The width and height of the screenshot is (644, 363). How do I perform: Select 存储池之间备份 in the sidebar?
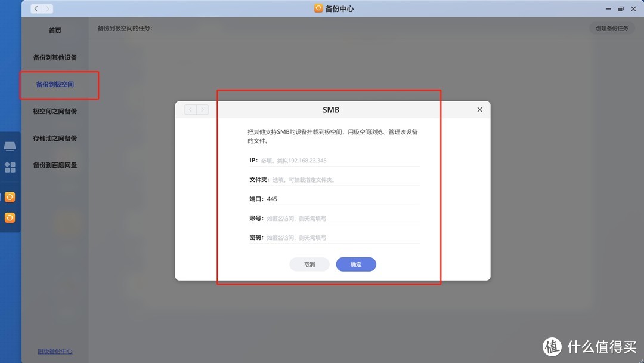[55, 138]
